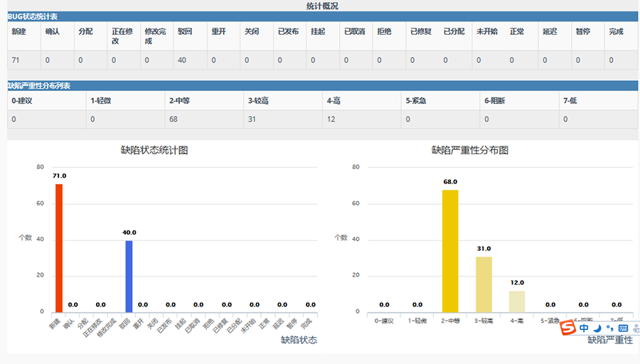Select the 延迟 column header in status table

click(x=550, y=31)
